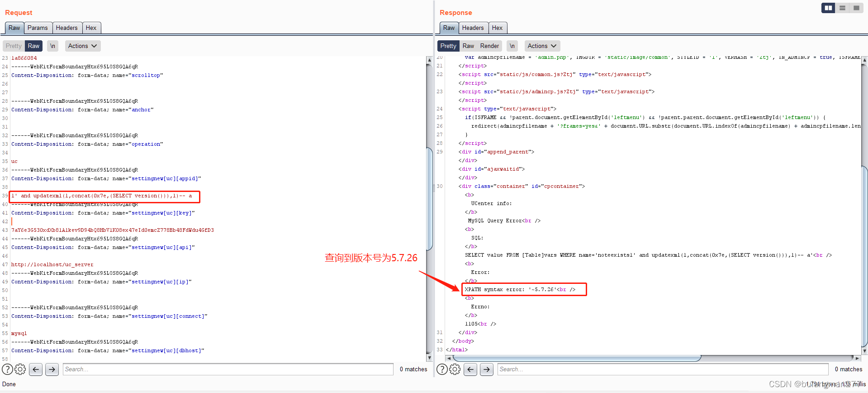The image size is (868, 393).
Task: Click http://localhost/uc_server request line
Action: (x=52, y=265)
